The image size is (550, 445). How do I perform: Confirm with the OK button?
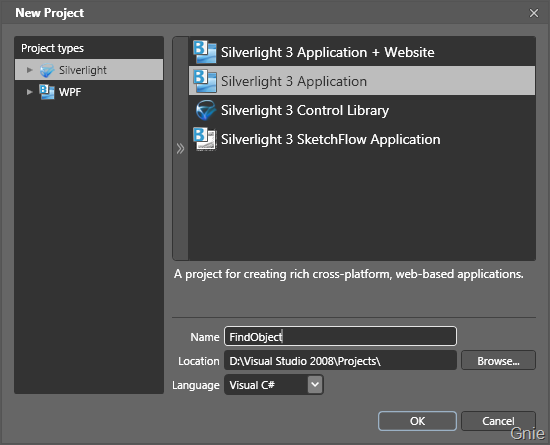(x=417, y=421)
